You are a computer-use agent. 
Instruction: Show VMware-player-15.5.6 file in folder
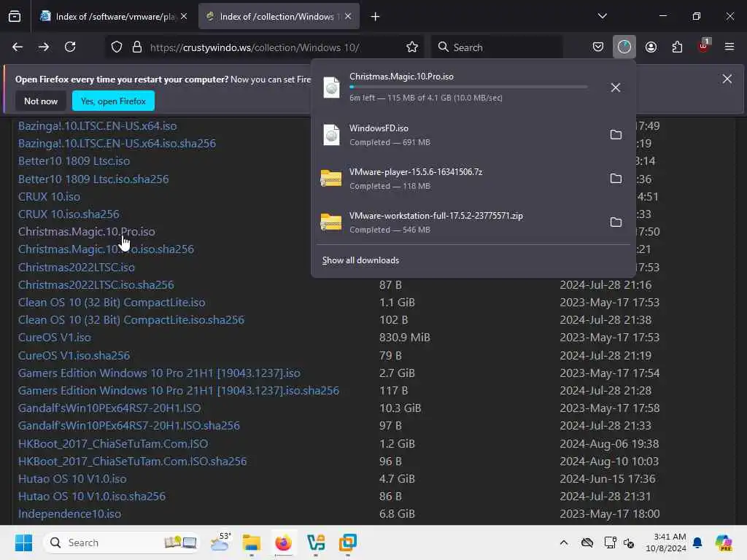616,179
